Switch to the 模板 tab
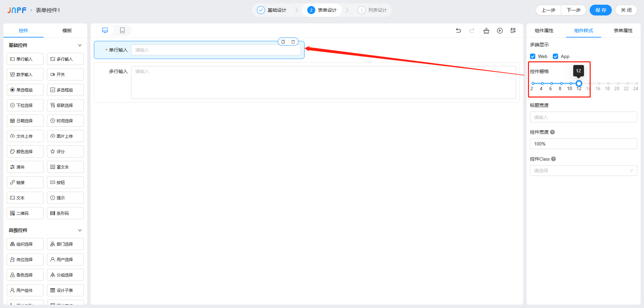Image resolution: width=644 pixels, height=308 pixels. coord(67,30)
